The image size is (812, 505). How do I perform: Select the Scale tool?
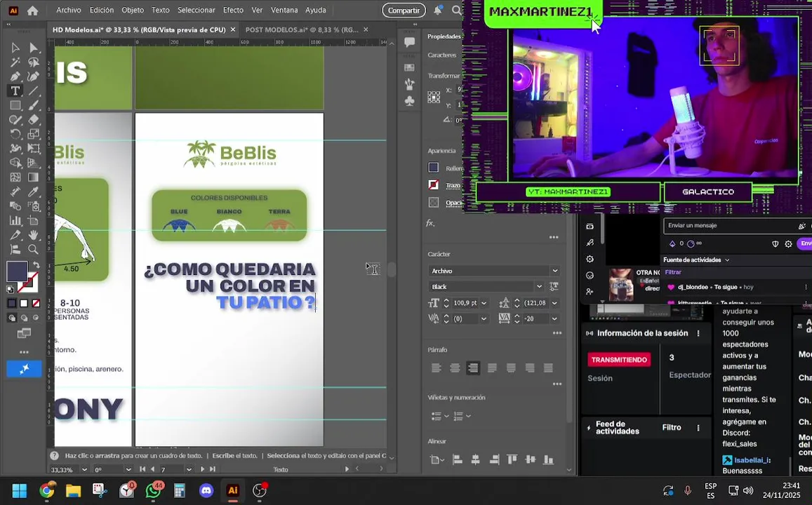pos(33,134)
